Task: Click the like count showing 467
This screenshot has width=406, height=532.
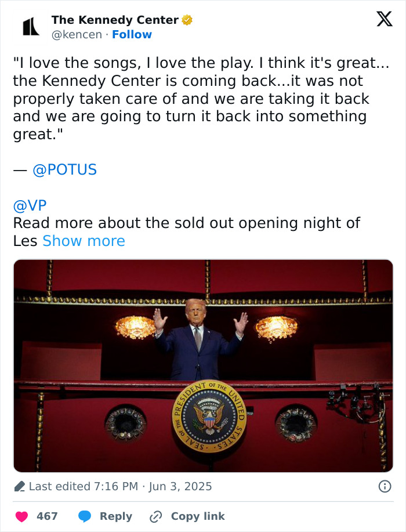Action: 46,516
